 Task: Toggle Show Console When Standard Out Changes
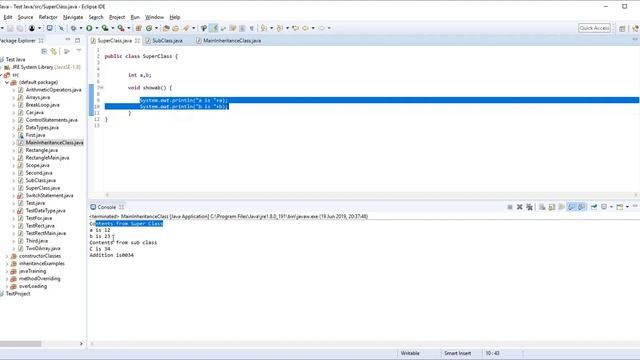pyautogui.click(x=571, y=207)
